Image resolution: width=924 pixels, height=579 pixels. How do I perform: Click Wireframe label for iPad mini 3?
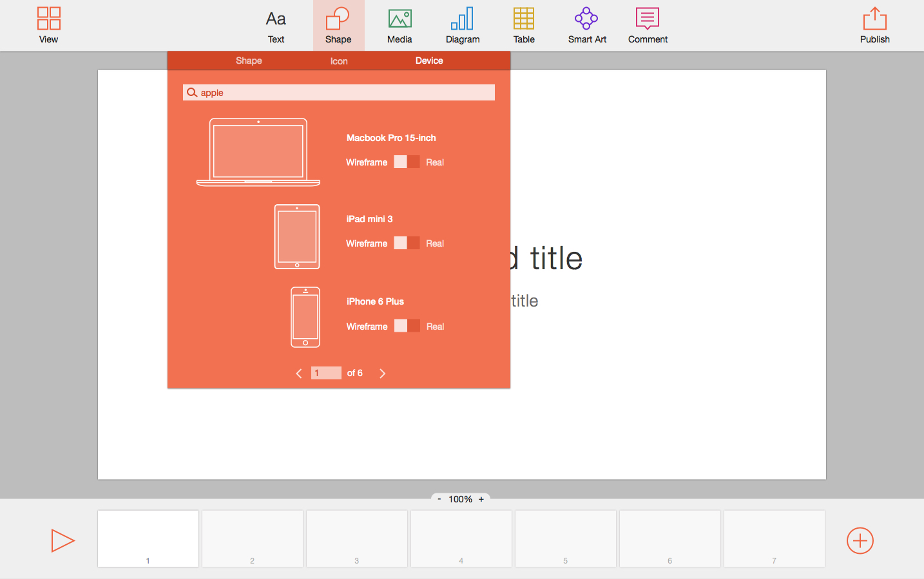367,243
